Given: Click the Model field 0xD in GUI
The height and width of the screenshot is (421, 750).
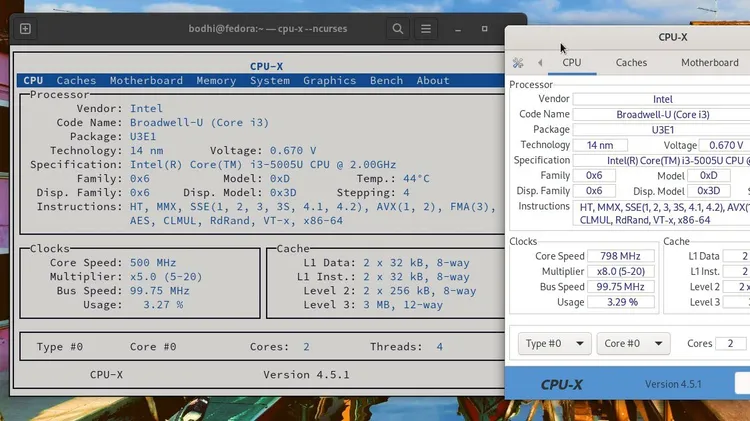Looking at the screenshot, I should [708, 176].
